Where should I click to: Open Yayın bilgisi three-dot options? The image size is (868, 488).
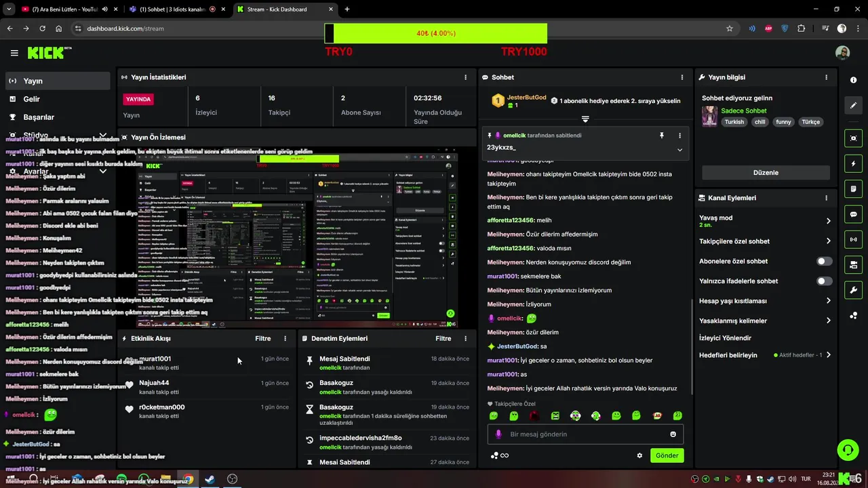point(826,77)
